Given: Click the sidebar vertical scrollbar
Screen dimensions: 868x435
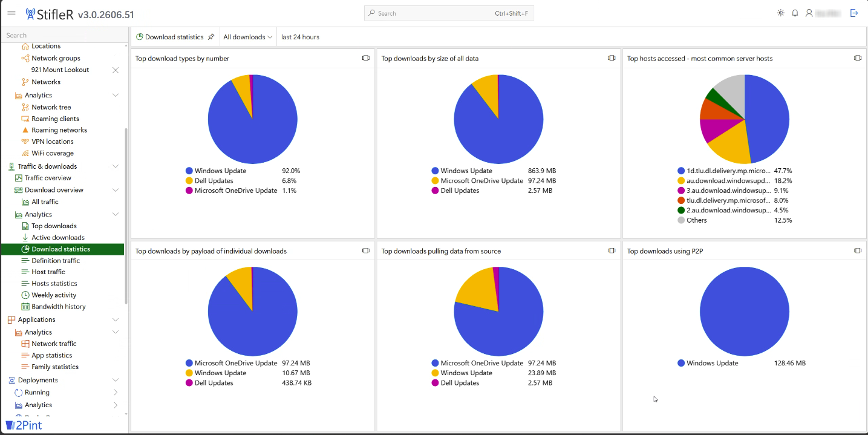Looking at the screenshot, I should tap(126, 216).
